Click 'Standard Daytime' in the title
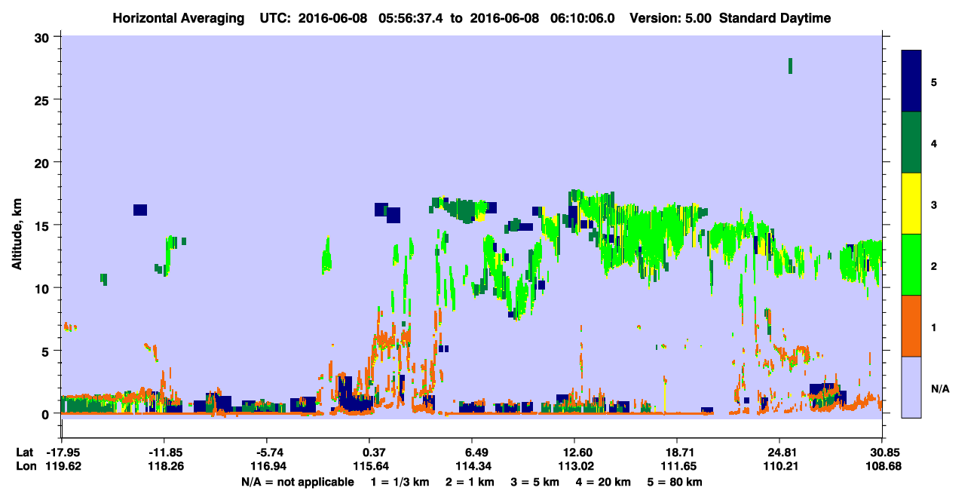This screenshot has width=980, height=503. coord(775,18)
